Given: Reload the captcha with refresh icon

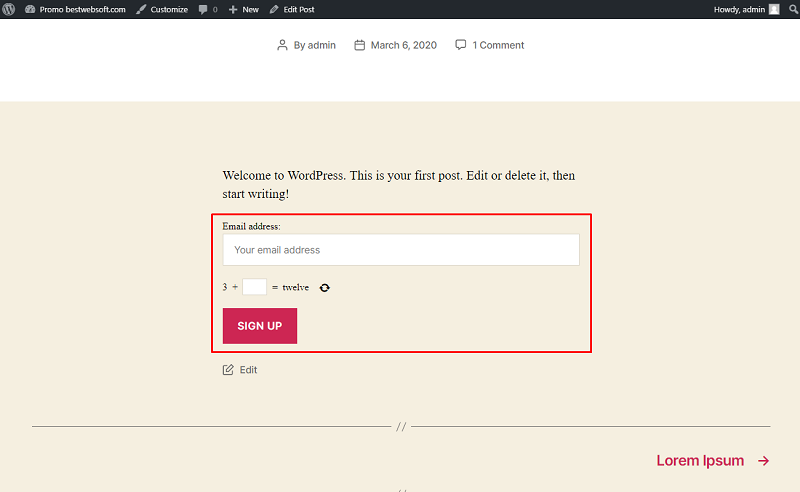Looking at the screenshot, I should (x=324, y=288).
